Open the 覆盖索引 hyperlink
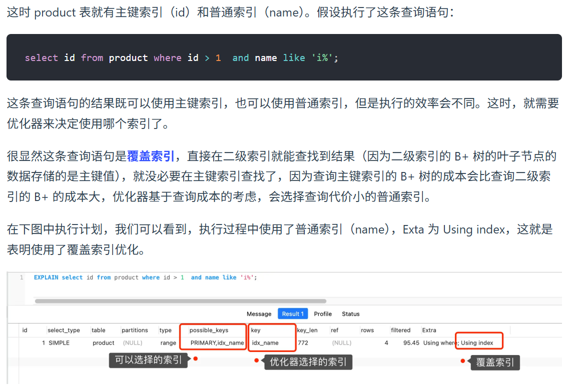 151,156
